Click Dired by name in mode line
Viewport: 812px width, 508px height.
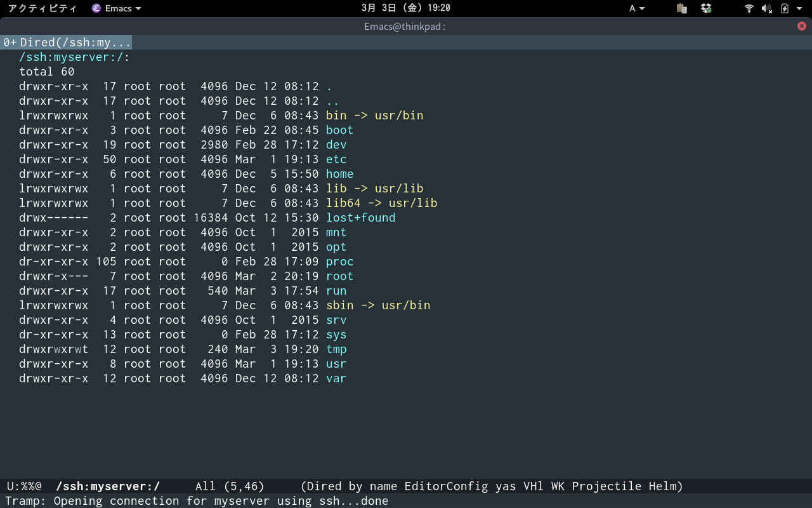coord(353,486)
